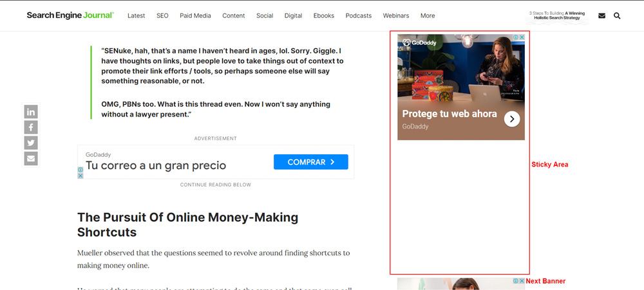The width and height of the screenshot is (644, 290).
Task: Click the envelope newsletter icon in header
Action: click(601, 16)
